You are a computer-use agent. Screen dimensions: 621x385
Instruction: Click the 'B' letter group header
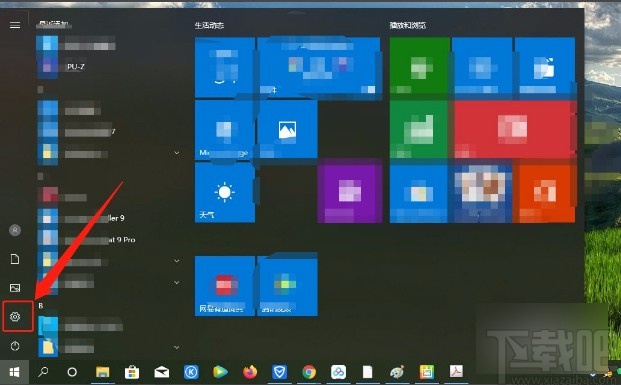click(x=41, y=306)
